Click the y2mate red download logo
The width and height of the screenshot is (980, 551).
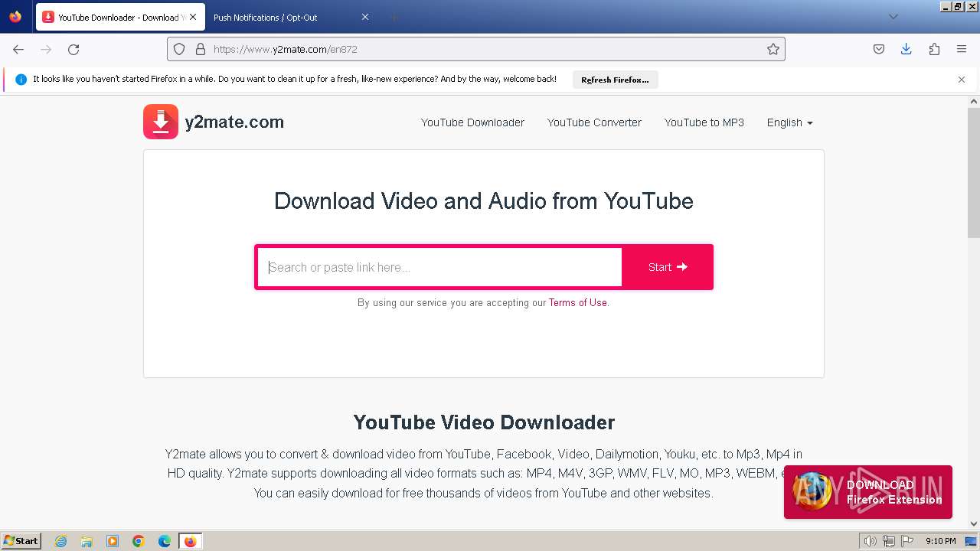pyautogui.click(x=161, y=122)
